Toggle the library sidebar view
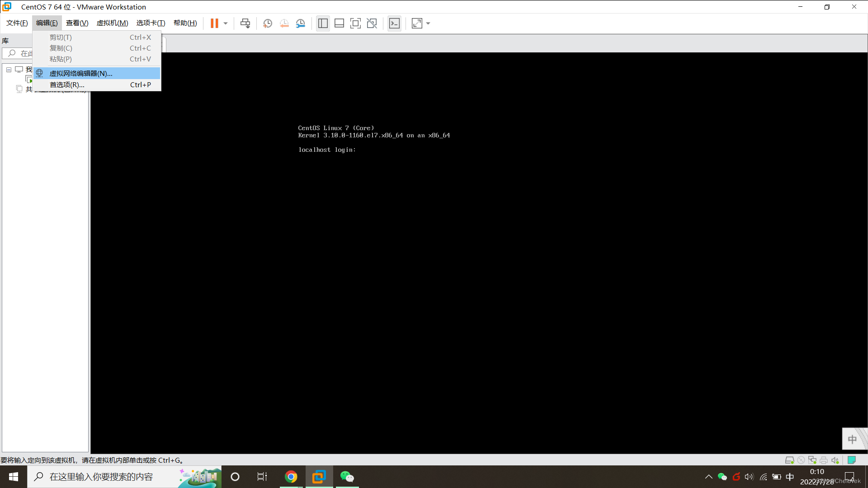 tap(323, 23)
